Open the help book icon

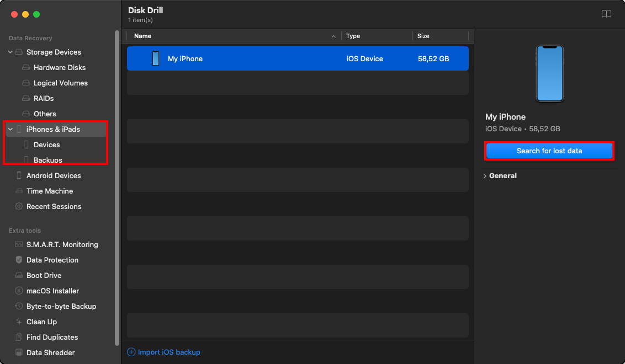pos(606,14)
